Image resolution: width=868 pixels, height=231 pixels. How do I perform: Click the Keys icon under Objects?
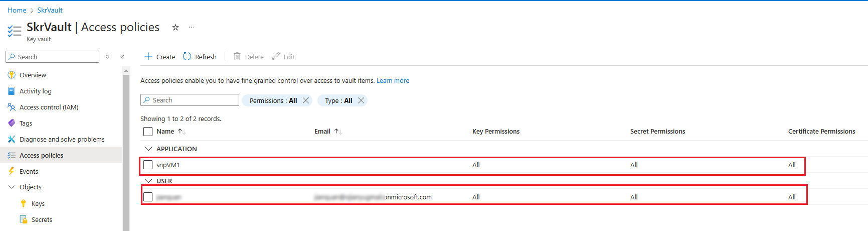point(24,203)
